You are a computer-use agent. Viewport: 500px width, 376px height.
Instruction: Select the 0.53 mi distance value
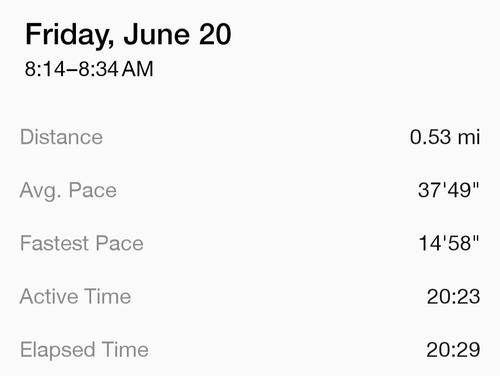click(x=445, y=137)
